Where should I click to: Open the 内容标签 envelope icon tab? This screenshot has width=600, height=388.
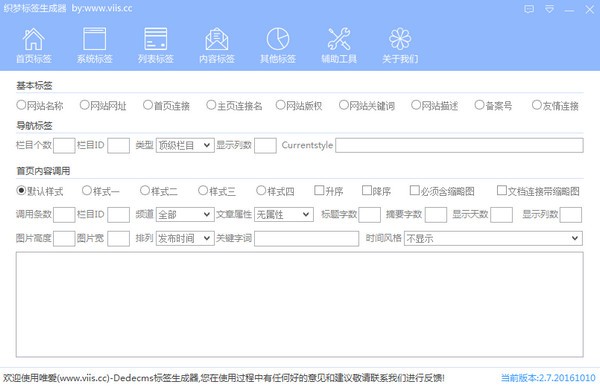(x=217, y=45)
